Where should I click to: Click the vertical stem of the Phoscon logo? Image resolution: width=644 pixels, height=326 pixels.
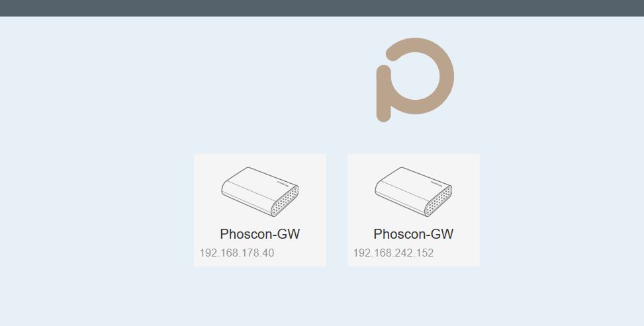[384, 94]
